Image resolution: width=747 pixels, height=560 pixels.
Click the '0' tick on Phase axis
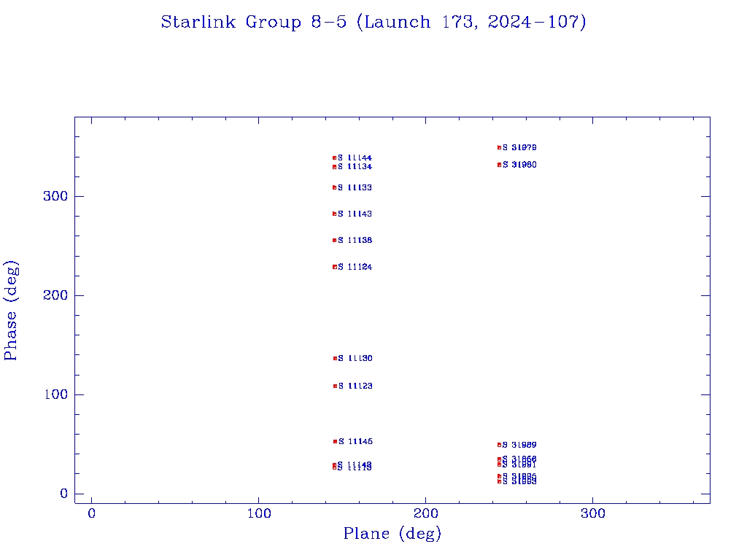[64, 494]
